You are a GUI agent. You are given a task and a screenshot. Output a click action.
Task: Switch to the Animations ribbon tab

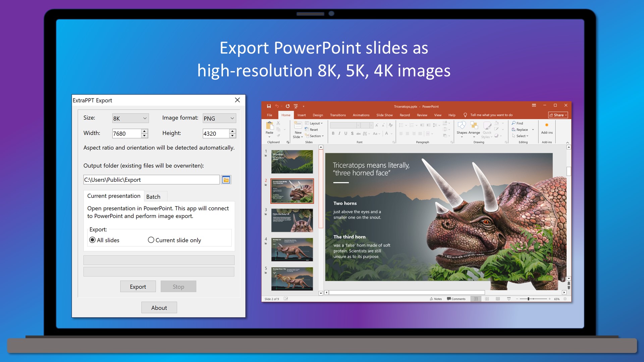[361, 115]
